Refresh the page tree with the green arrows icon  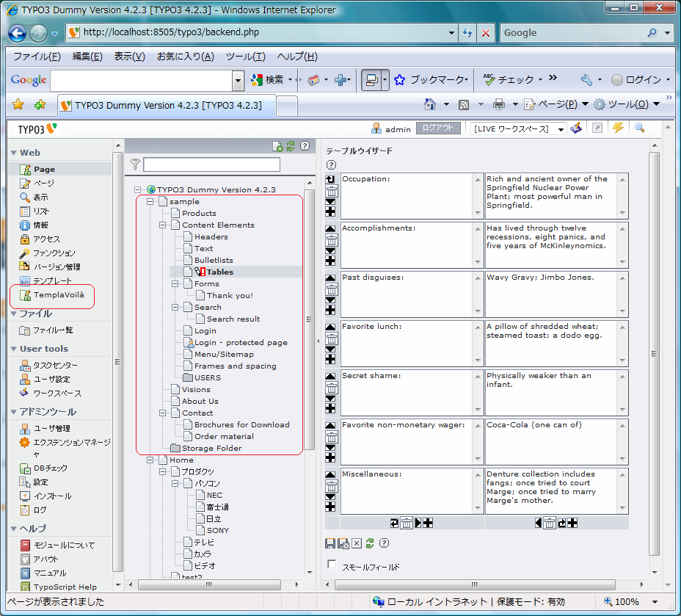pyautogui.click(x=291, y=146)
